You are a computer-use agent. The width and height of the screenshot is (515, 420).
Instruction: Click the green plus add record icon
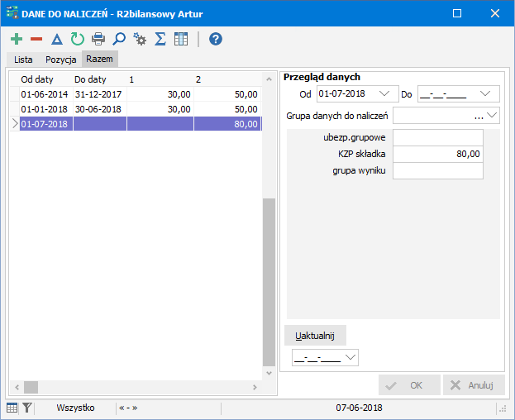17,39
